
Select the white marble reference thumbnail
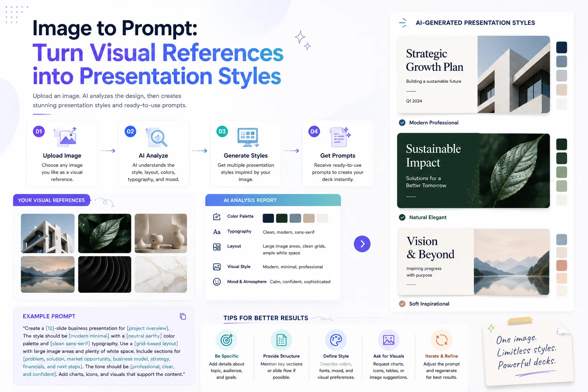pos(161,274)
